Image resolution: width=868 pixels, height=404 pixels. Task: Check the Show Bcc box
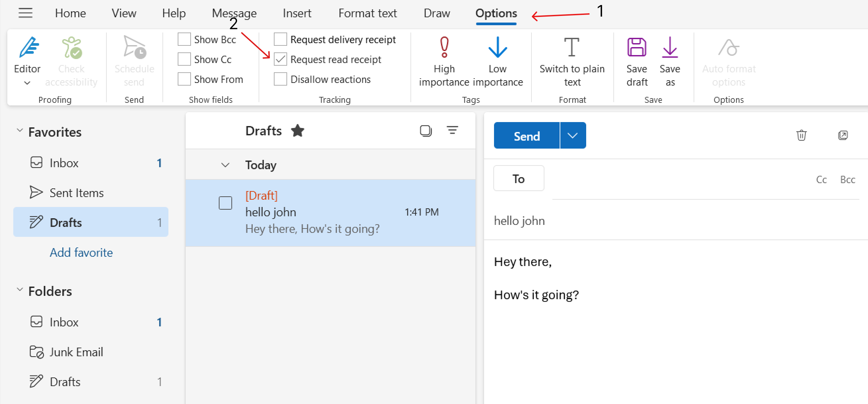pos(184,39)
